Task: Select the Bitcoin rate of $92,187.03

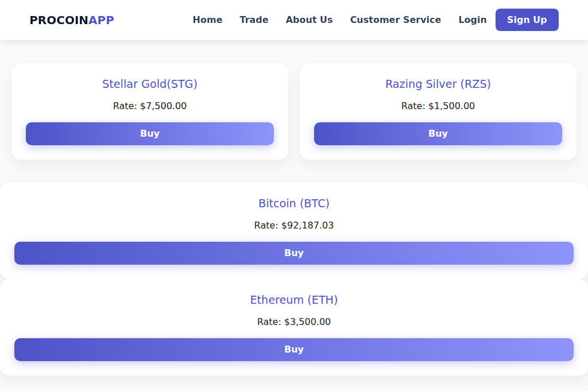Action: tap(294, 225)
